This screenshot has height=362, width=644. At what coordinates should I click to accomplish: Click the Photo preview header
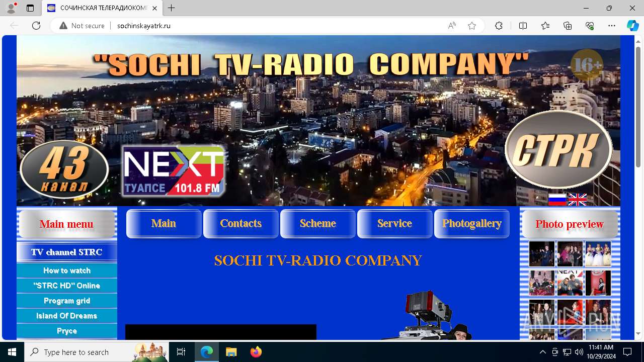point(570,224)
